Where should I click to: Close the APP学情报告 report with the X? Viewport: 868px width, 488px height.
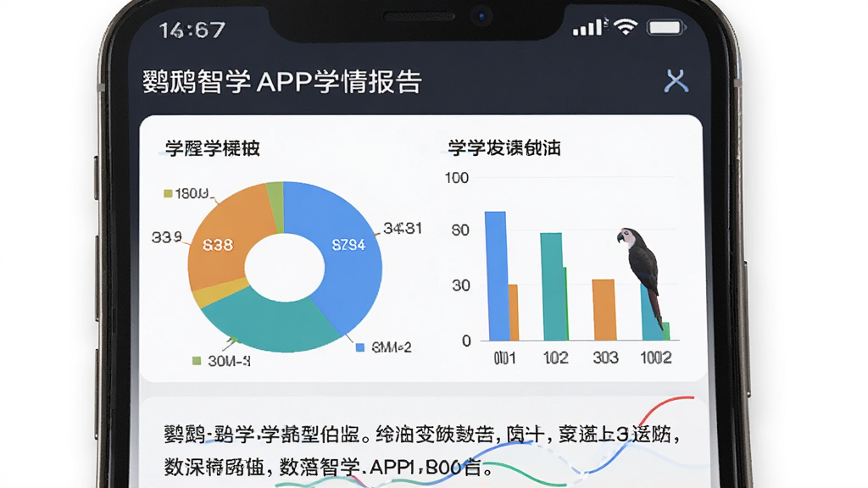click(x=676, y=81)
